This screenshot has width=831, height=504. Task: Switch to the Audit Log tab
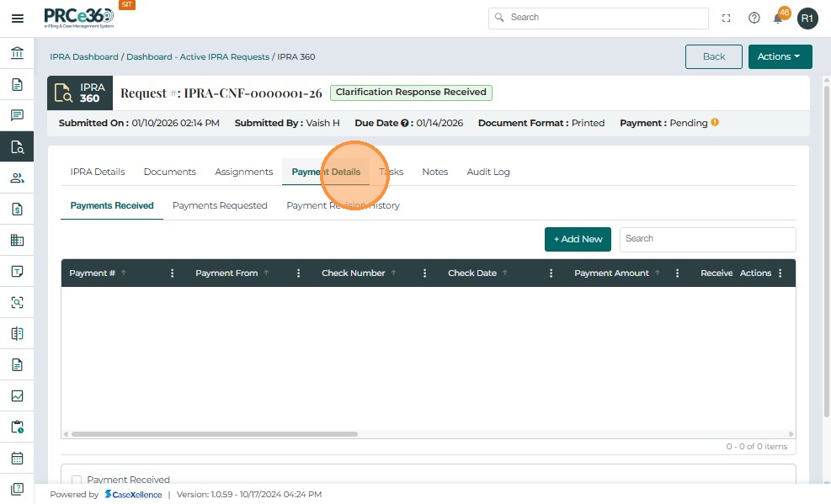(x=488, y=172)
